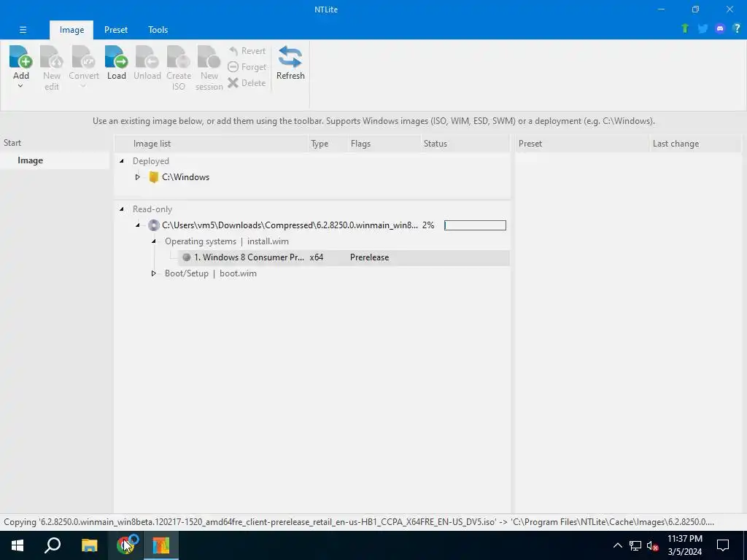Image resolution: width=747 pixels, height=560 pixels.
Task: Switch to the Tools ribbon tab
Action: [158, 29]
